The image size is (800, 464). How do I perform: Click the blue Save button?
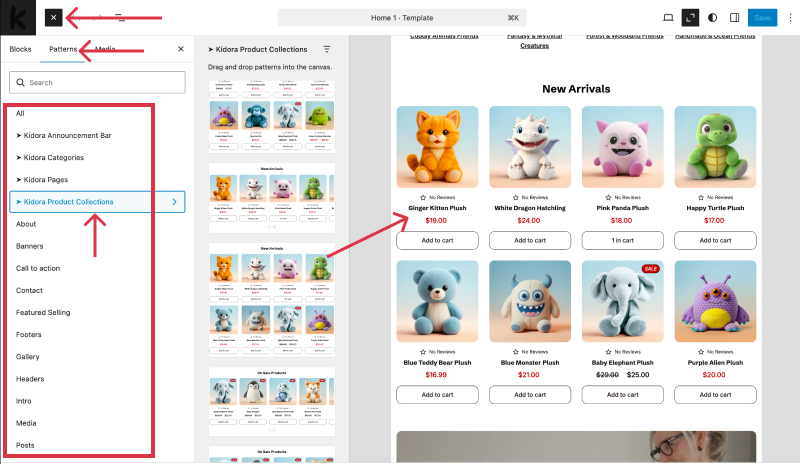762,17
